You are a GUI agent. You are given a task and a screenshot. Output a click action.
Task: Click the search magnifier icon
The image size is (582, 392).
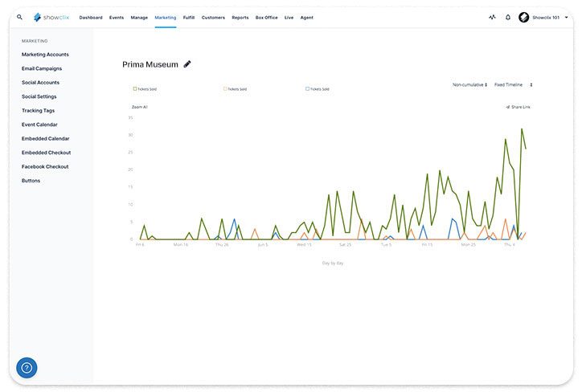19,17
